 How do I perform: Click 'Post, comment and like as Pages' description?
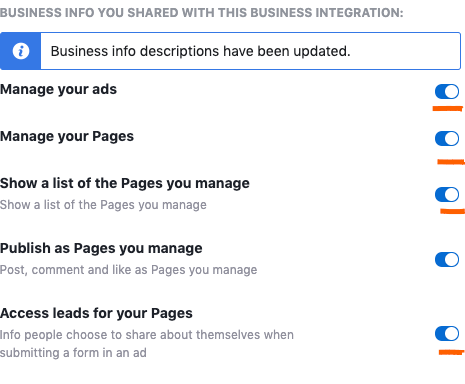129,270
